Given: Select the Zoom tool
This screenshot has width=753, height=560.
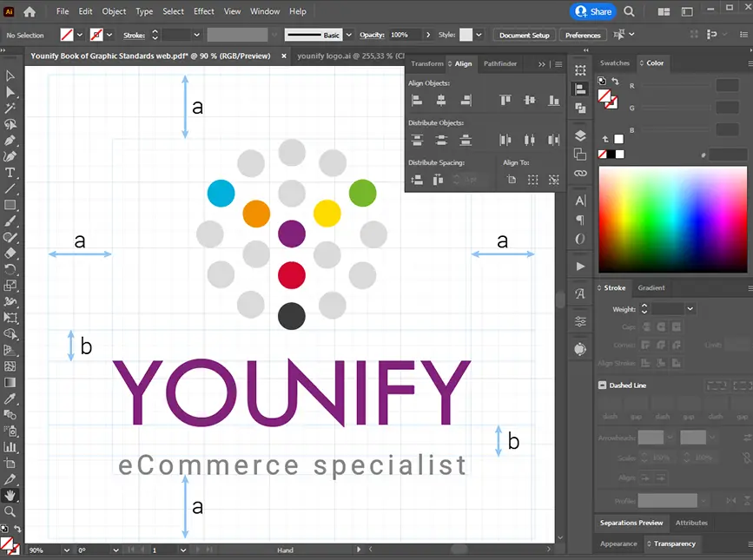Looking at the screenshot, I should 10,511.
